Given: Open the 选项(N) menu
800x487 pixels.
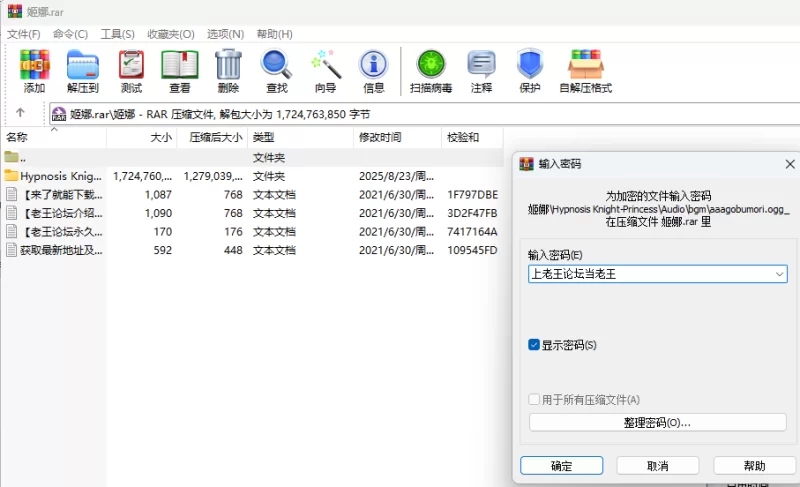Looking at the screenshot, I should (226, 34).
